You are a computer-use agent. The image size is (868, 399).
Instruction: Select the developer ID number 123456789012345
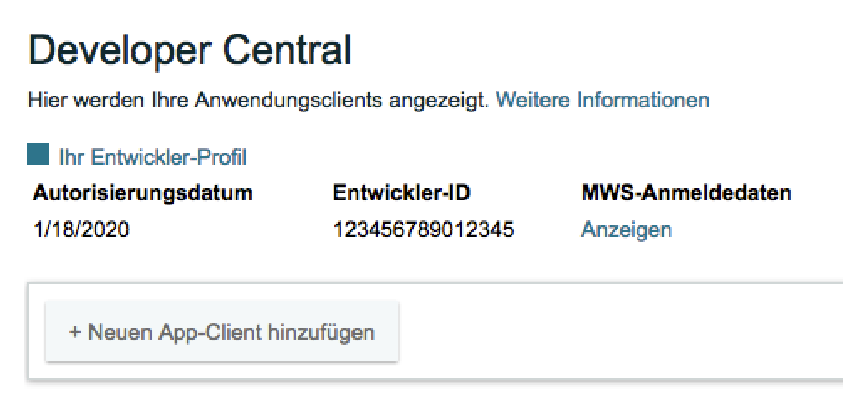[424, 229]
